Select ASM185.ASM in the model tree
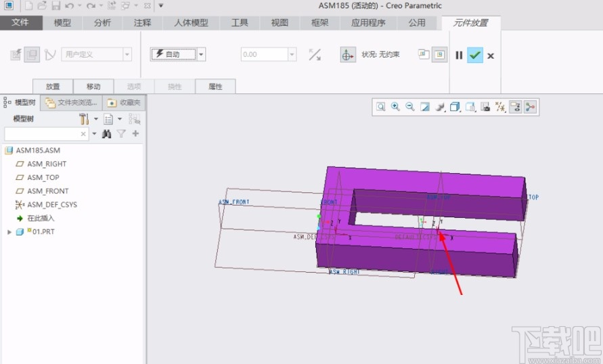Screen dimensions: 603x364 (x=38, y=150)
